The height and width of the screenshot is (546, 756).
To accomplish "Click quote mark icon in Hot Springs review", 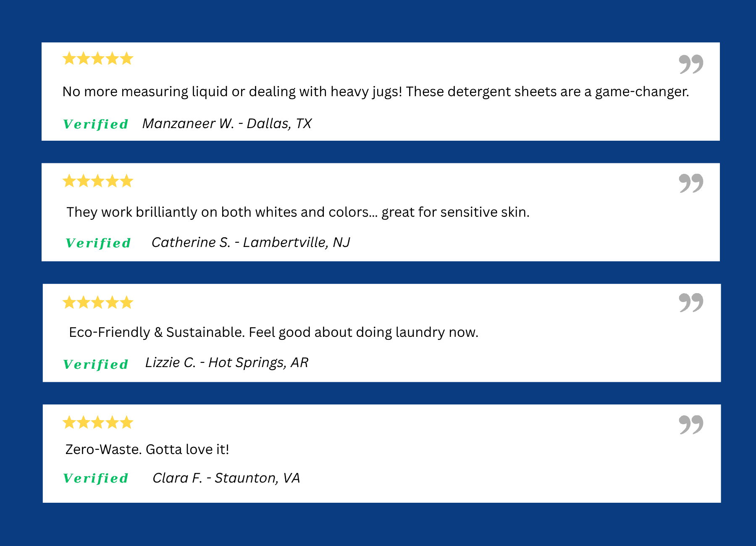I will pyautogui.click(x=691, y=303).
